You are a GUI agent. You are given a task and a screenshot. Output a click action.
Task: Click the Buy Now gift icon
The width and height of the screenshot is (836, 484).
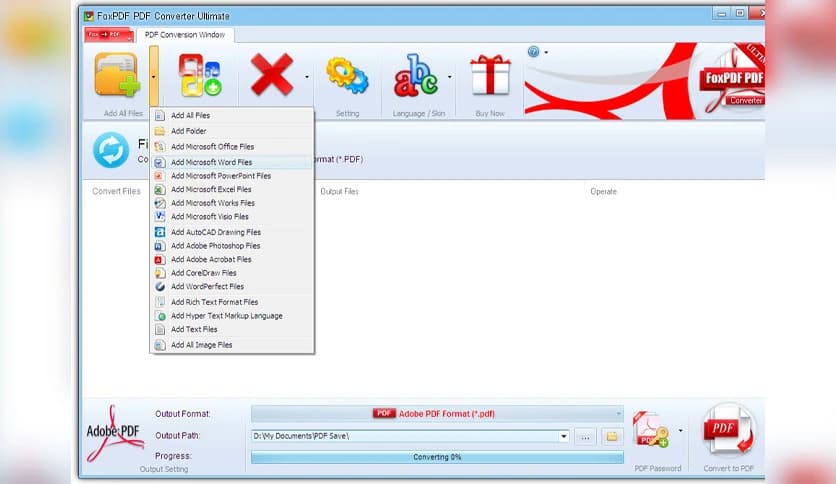490,75
